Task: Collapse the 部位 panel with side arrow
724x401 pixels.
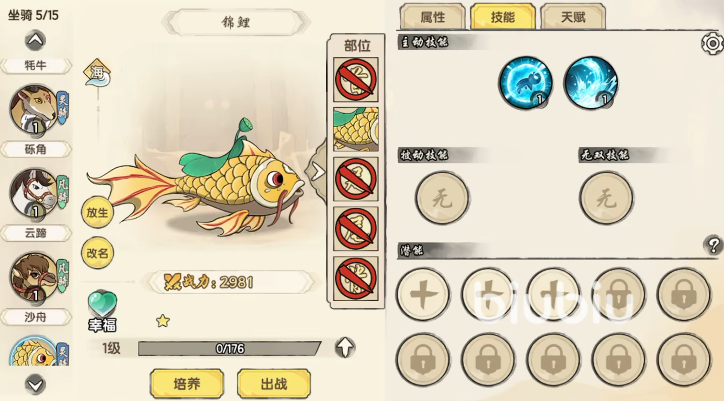Action: 317,172
